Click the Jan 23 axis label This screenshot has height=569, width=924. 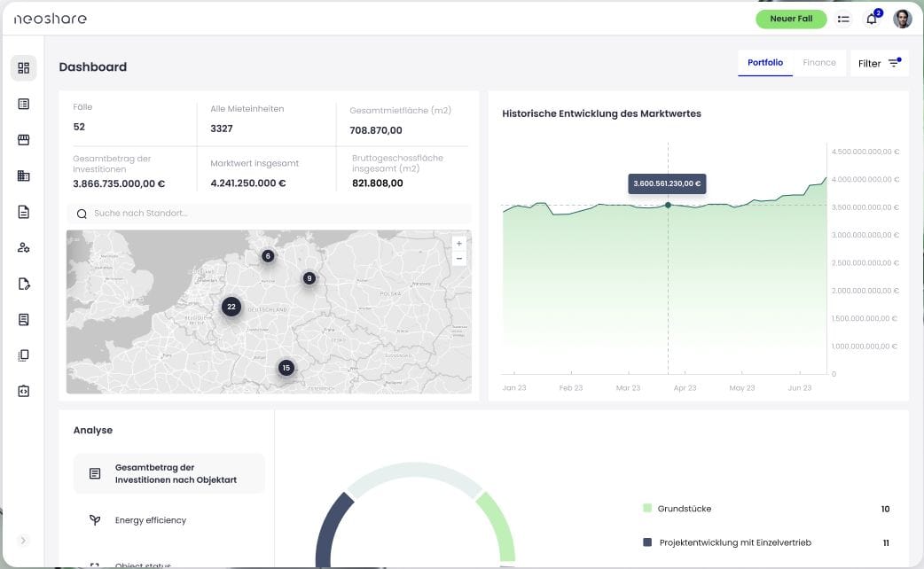click(x=513, y=388)
